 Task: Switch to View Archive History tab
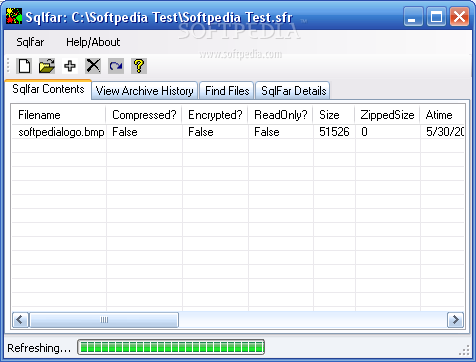click(x=144, y=91)
